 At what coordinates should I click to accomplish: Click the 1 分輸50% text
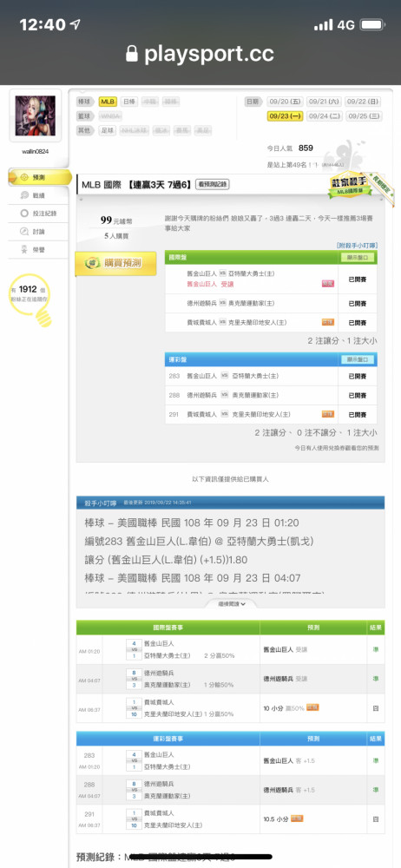[x=220, y=686]
